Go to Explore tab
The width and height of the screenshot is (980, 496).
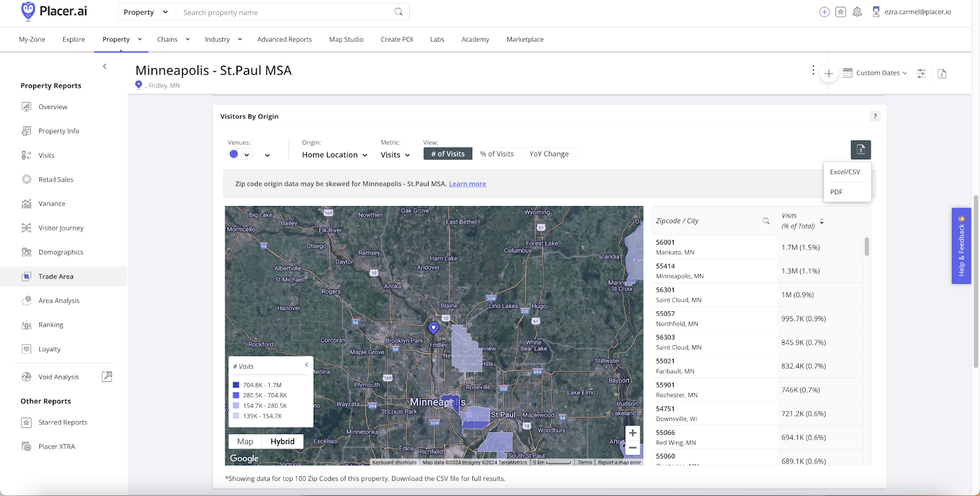73,39
